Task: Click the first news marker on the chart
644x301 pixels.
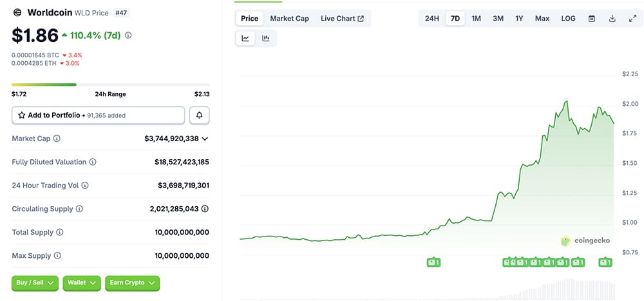Action: [433, 262]
